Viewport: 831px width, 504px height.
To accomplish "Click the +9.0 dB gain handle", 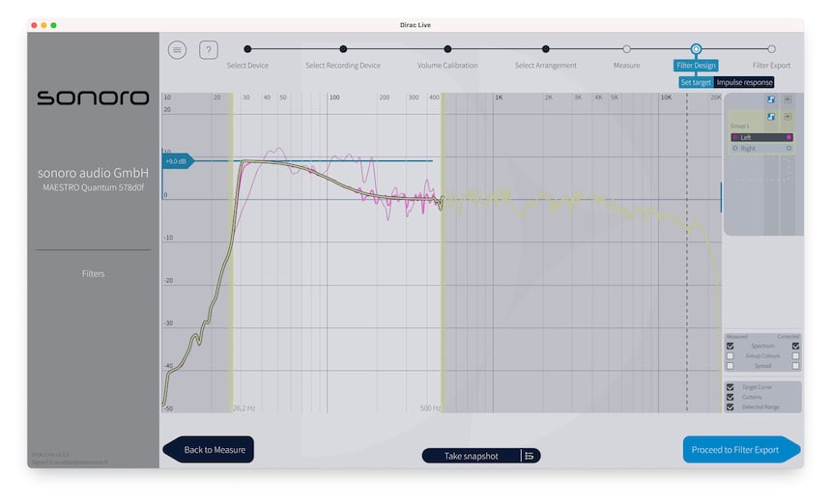I will 178,161.
